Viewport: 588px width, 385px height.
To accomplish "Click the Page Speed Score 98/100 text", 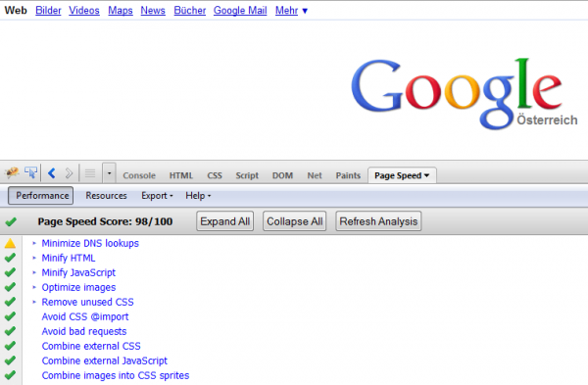I will click(x=105, y=221).
